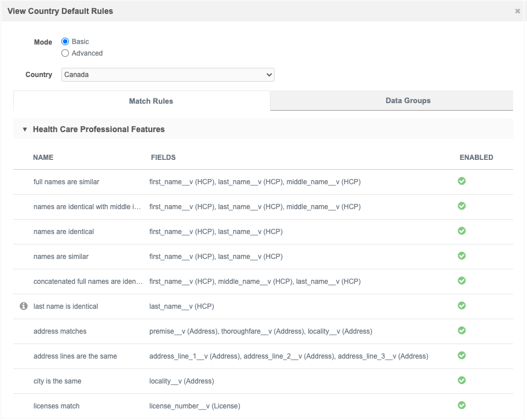Click the NAME column header
527x420 pixels.
click(x=43, y=158)
